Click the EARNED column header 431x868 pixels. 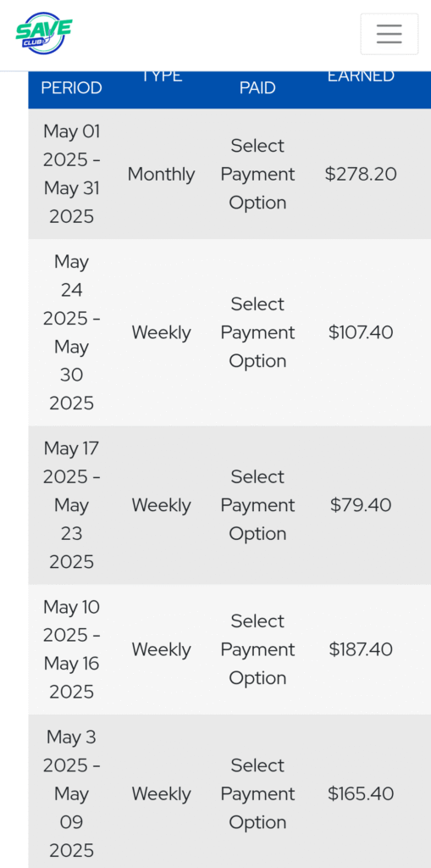click(x=361, y=76)
